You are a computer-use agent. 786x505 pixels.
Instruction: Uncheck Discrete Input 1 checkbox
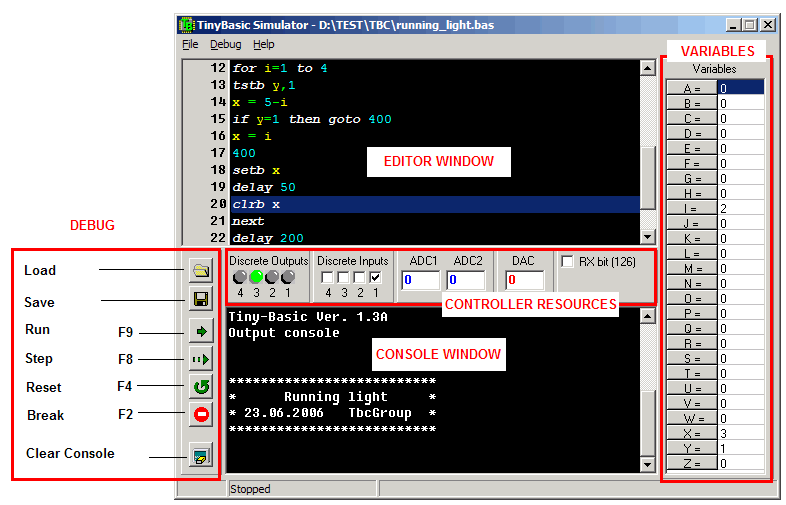pos(375,277)
